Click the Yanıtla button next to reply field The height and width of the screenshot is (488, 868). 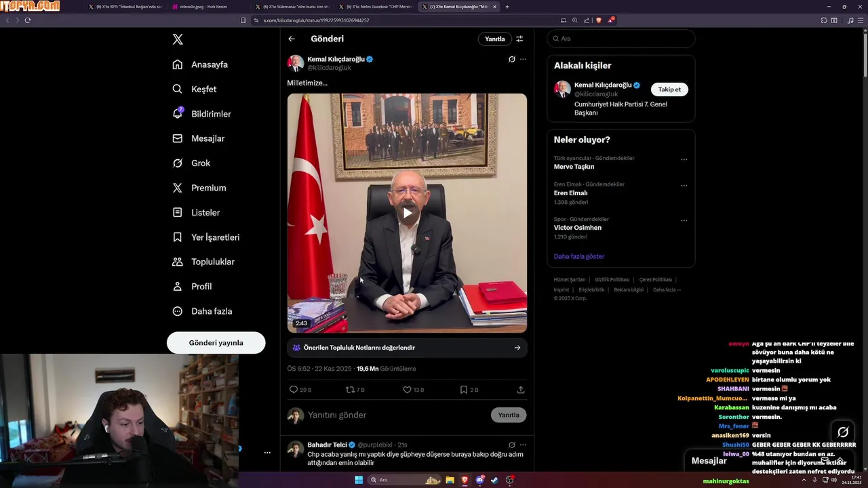click(x=509, y=415)
